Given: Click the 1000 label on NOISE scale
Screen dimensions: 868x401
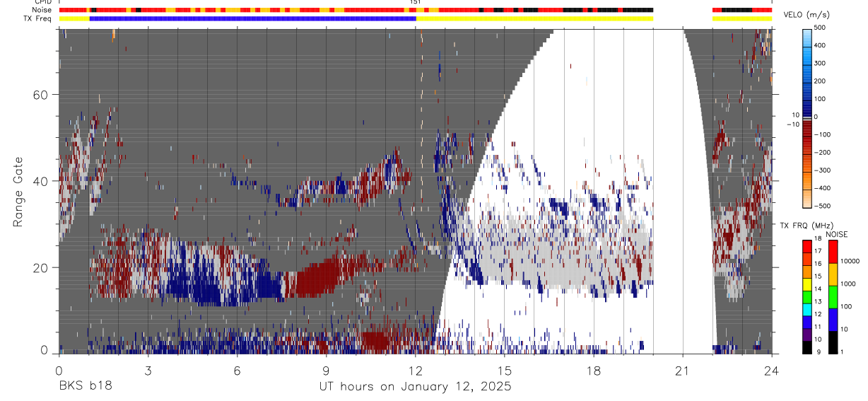Looking at the screenshot, I should click(848, 284).
